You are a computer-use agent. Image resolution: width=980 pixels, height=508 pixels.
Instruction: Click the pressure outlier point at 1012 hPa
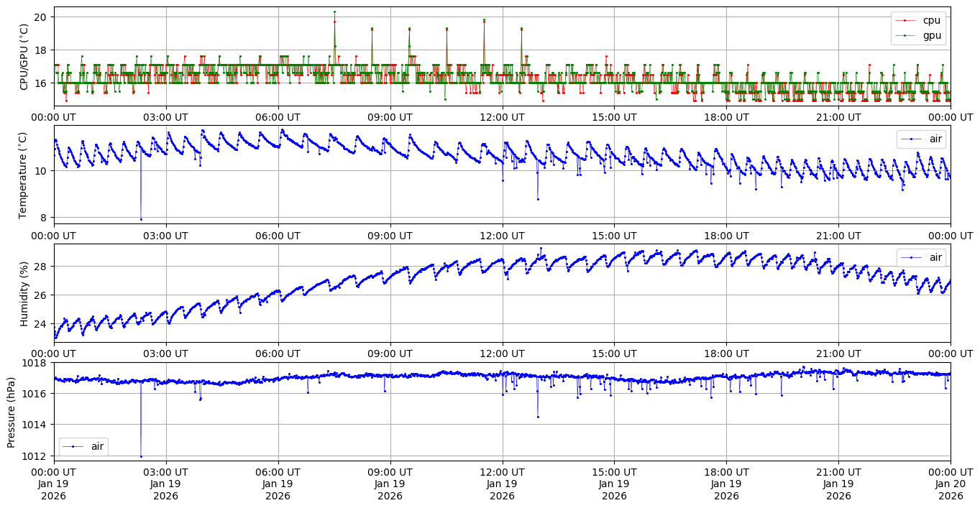point(141,456)
